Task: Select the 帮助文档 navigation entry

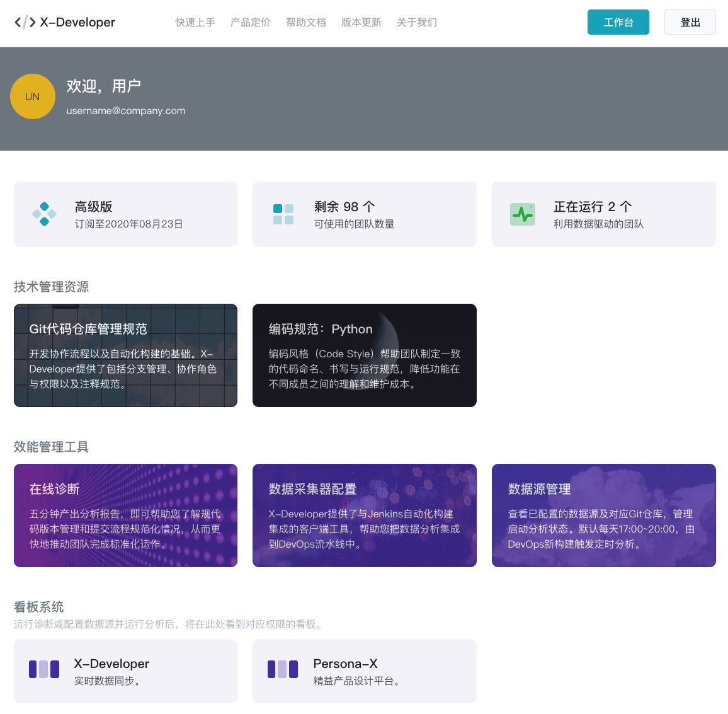Action: (x=305, y=22)
